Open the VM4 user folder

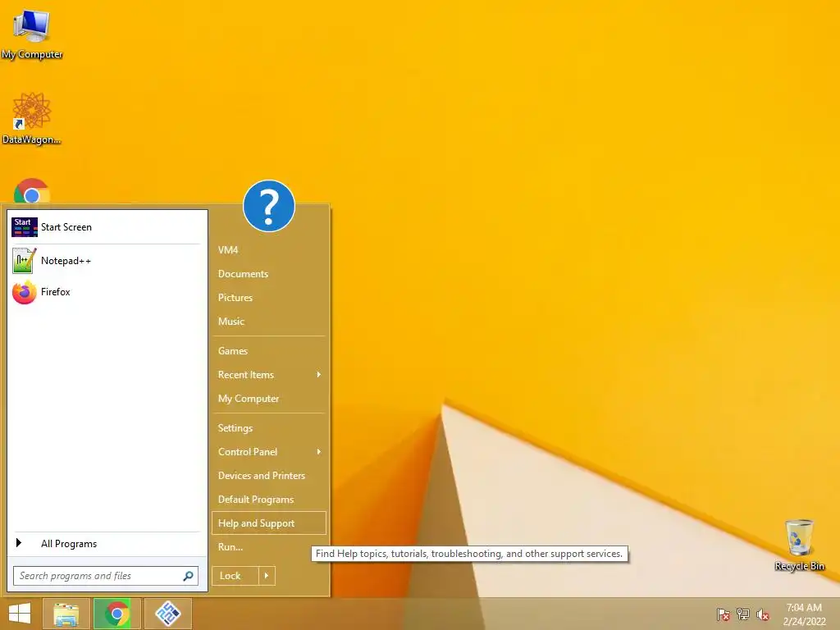269,249
